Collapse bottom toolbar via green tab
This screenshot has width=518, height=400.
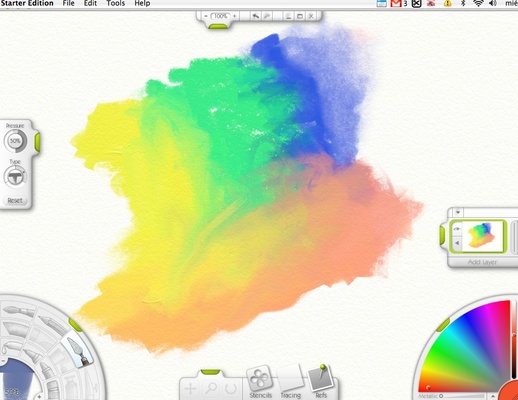coord(210,372)
